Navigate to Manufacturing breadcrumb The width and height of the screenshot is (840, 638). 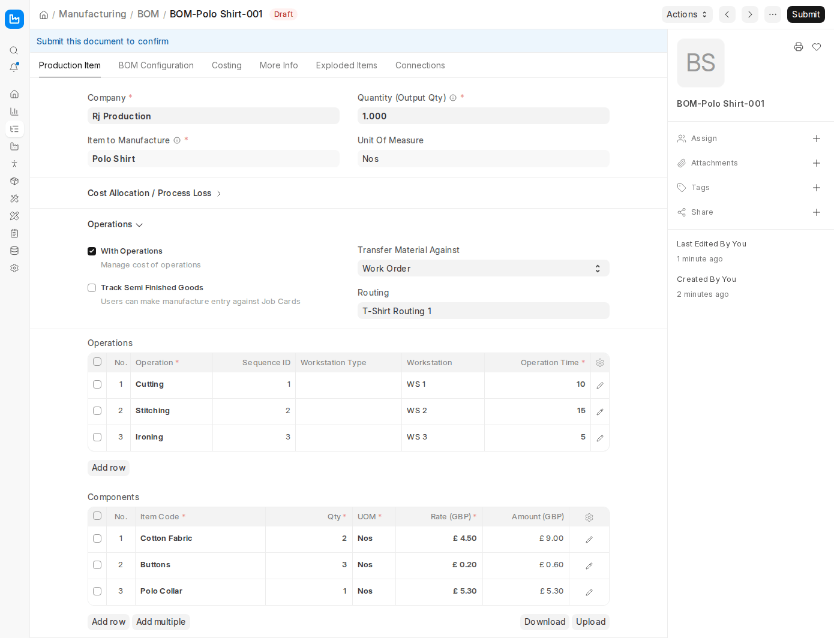(92, 14)
